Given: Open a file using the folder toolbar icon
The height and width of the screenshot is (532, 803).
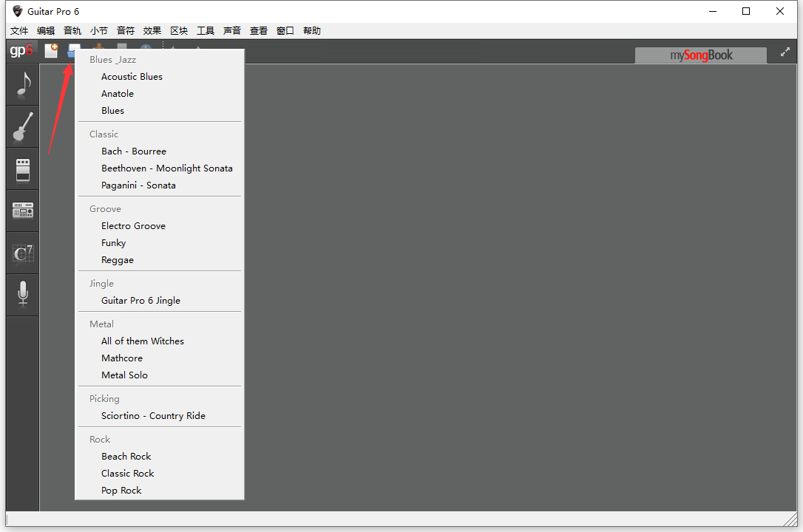Looking at the screenshot, I should [x=73, y=50].
